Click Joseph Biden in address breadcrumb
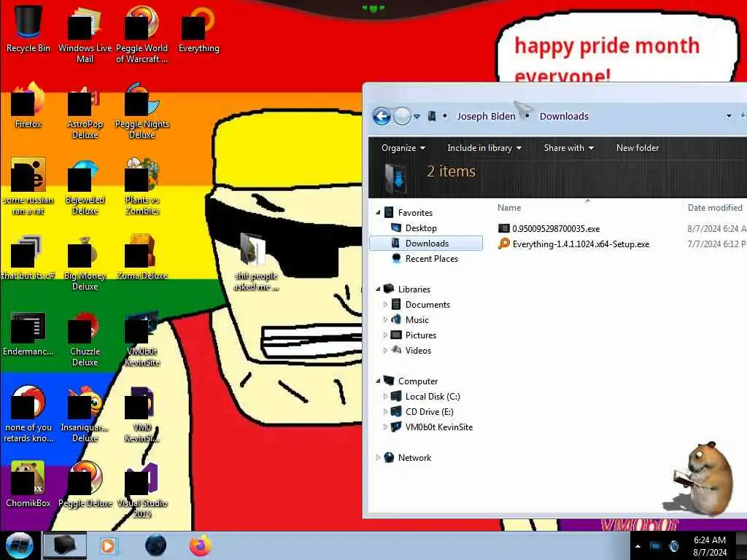Screen dimensions: 747x560 pyautogui.click(x=486, y=116)
